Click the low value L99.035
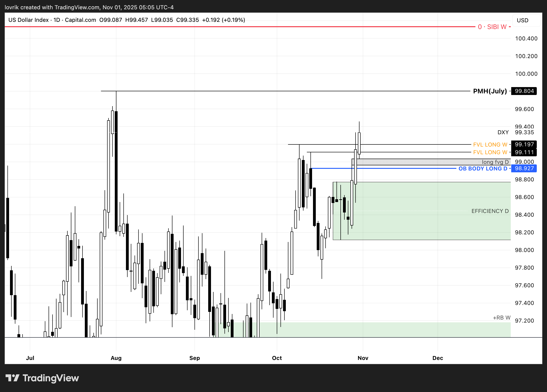The width and height of the screenshot is (547, 392). pos(162,20)
